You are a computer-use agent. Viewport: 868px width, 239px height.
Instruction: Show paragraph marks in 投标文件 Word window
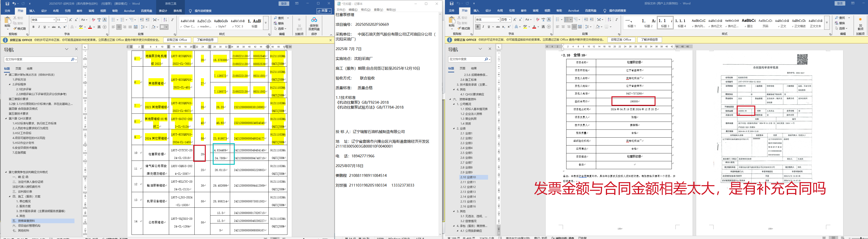616,19
